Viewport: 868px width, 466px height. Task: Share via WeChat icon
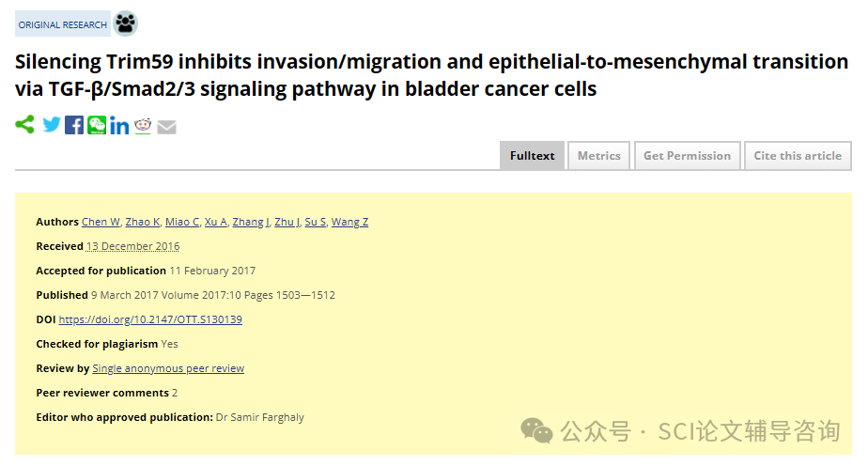pos(97,125)
